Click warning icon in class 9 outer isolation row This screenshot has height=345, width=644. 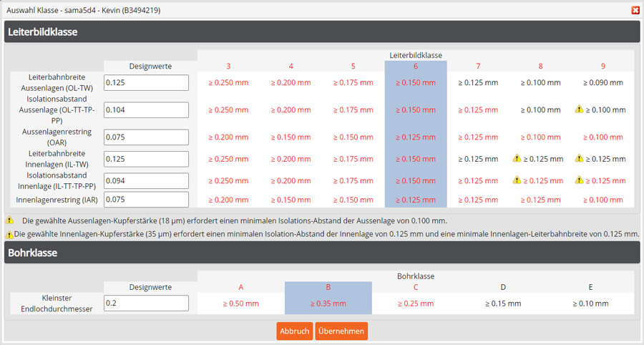pos(580,110)
